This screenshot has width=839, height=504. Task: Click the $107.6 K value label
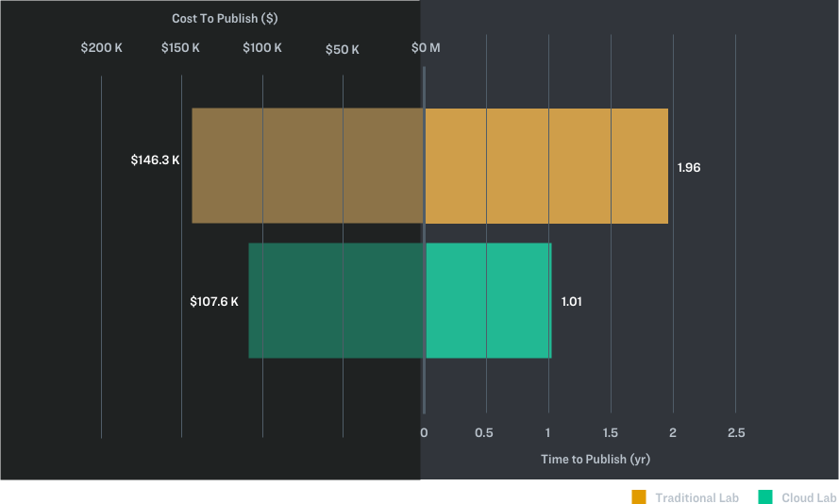tap(213, 302)
